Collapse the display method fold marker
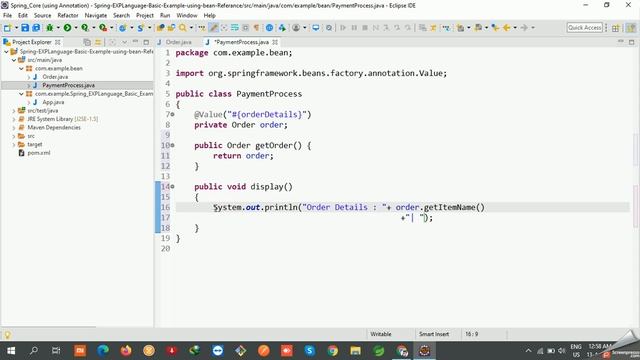This screenshot has height=360, width=640. [x=173, y=186]
